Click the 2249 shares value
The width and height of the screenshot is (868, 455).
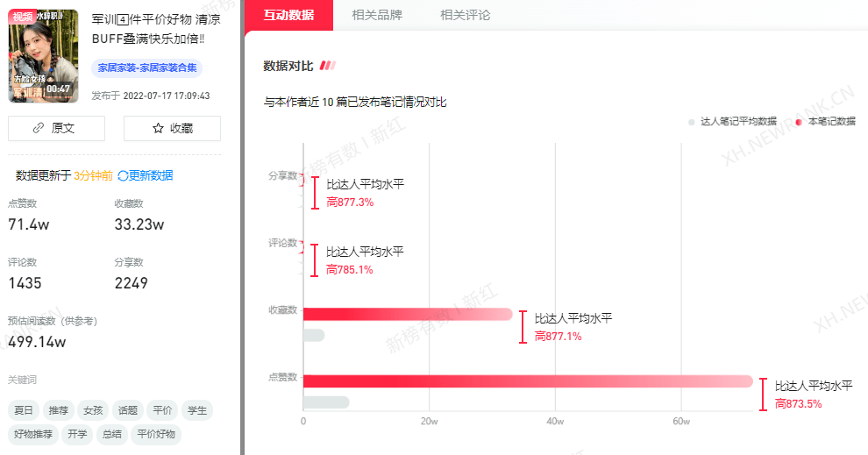(132, 283)
